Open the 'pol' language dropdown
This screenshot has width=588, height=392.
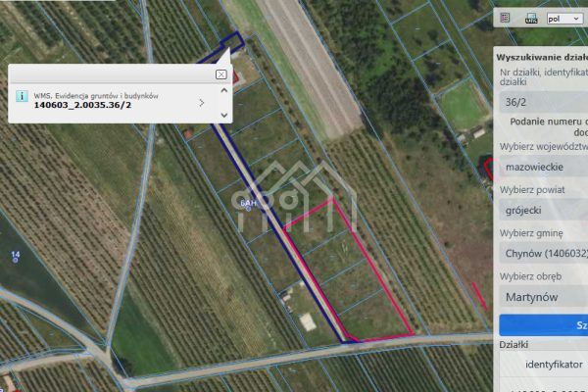pos(564,19)
